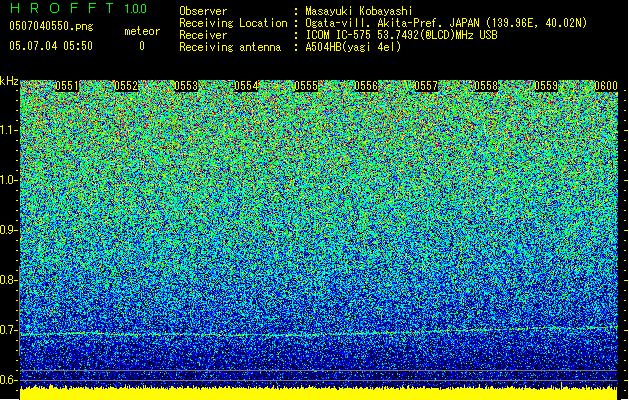Click the 'meteor' count label
This screenshot has width=629, height=400.
click(x=142, y=31)
